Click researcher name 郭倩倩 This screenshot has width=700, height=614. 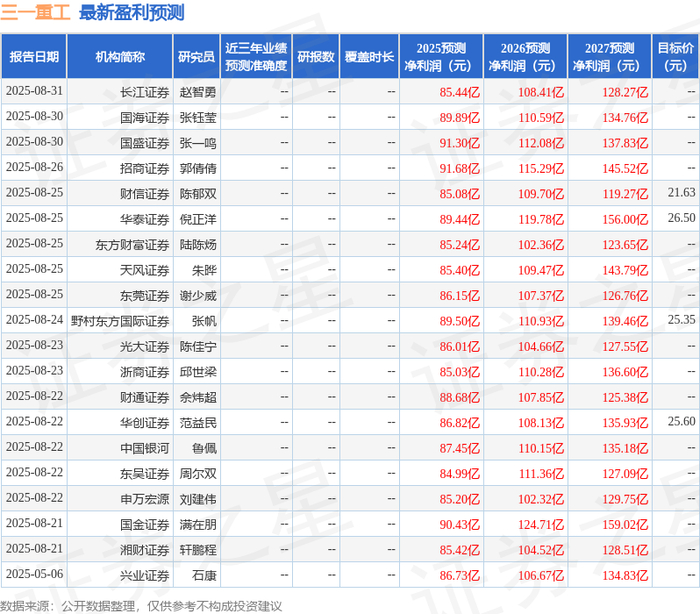pyautogui.click(x=198, y=169)
